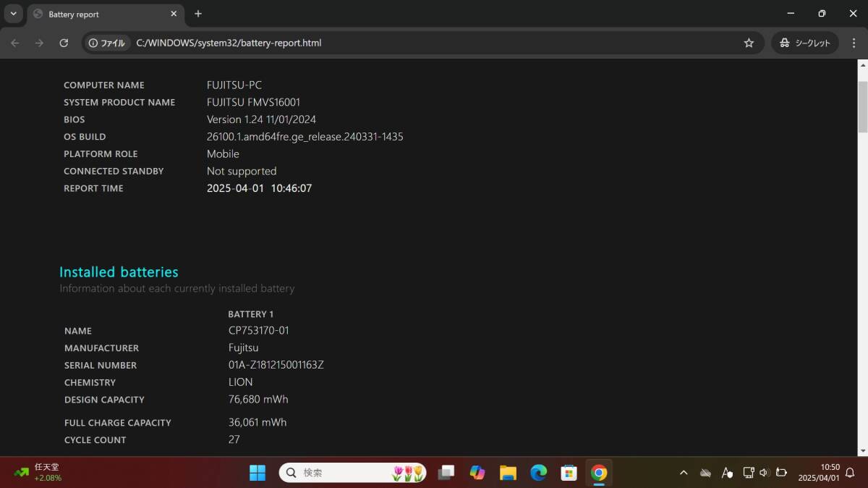Click the SERIAL NUMBER label

(101, 366)
